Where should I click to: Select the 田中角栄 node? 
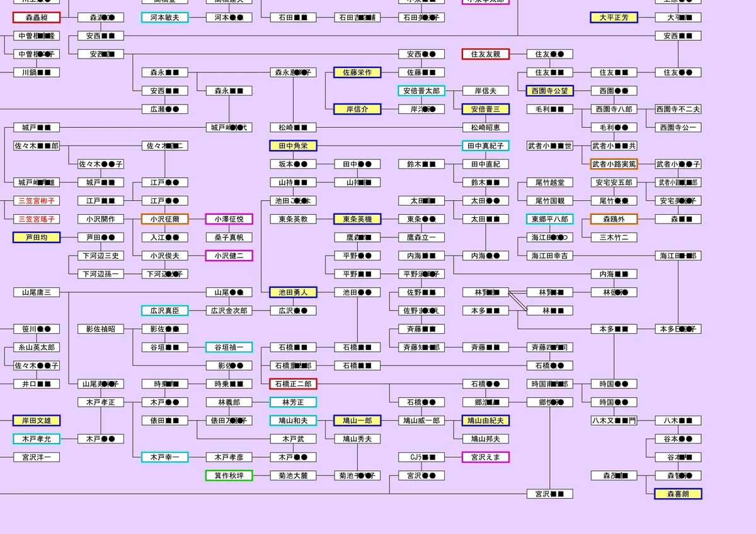[293, 145]
